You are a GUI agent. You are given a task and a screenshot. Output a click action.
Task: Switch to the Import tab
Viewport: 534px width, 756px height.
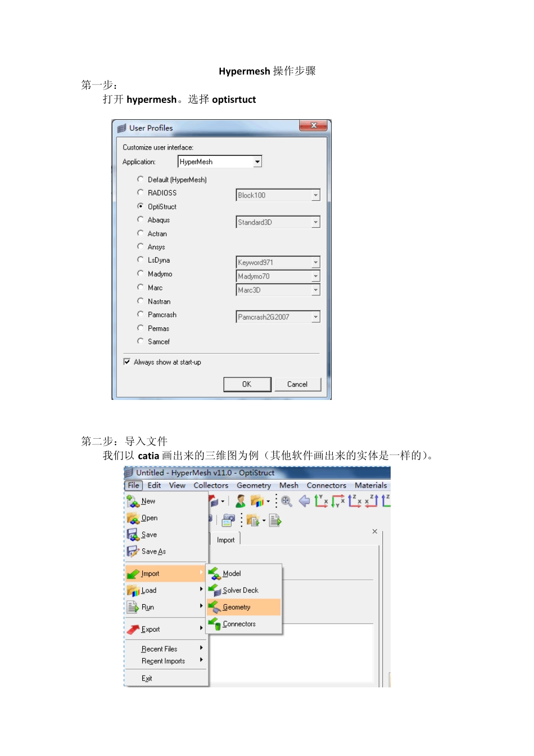coord(226,540)
